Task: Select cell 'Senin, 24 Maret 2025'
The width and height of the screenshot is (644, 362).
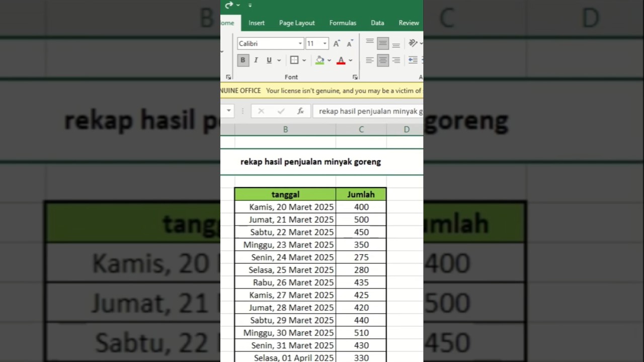Action: (285, 257)
